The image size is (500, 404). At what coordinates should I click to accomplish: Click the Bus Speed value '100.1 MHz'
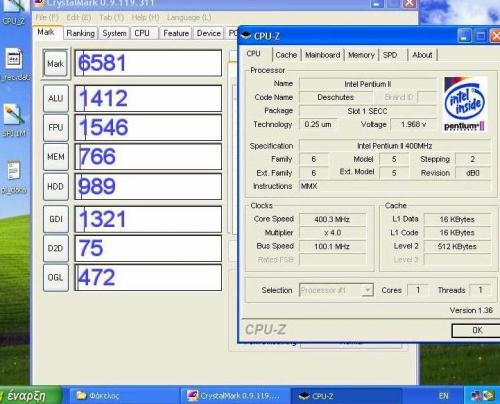click(332, 246)
